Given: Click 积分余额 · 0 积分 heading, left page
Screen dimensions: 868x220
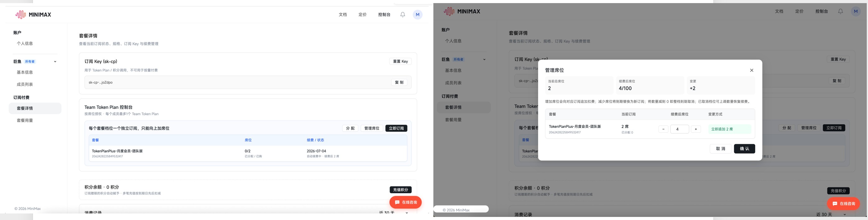Looking at the screenshot, I should 102,187.
